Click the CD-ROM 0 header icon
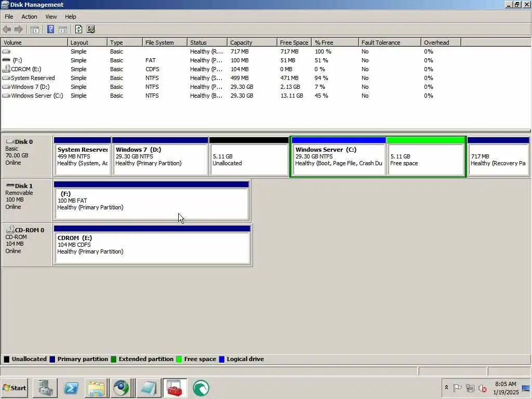The image size is (532, 399). pos(10,229)
